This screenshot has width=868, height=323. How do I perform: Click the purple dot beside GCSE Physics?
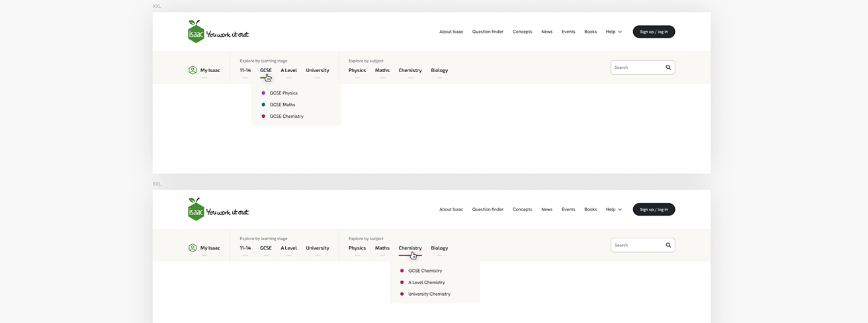coord(263,93)
